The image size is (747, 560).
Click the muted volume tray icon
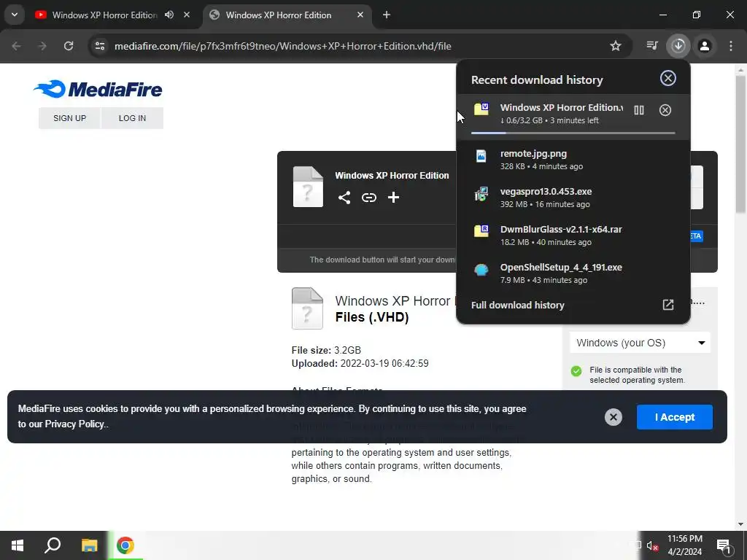[652, 545]
